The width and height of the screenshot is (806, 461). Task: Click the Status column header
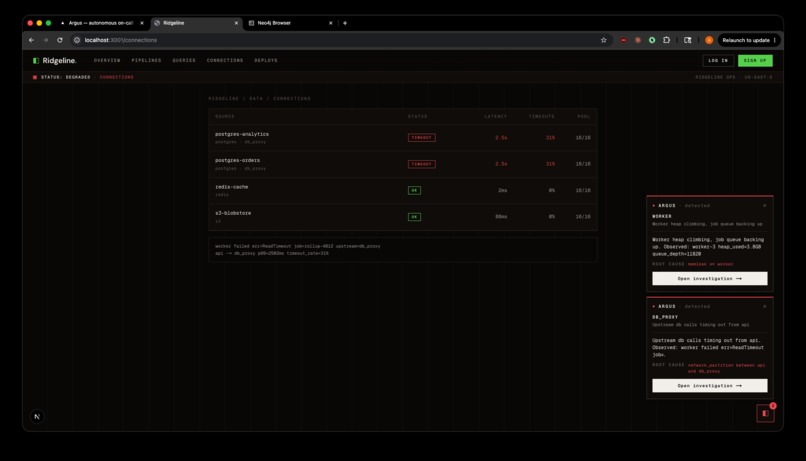pos(417,117)
